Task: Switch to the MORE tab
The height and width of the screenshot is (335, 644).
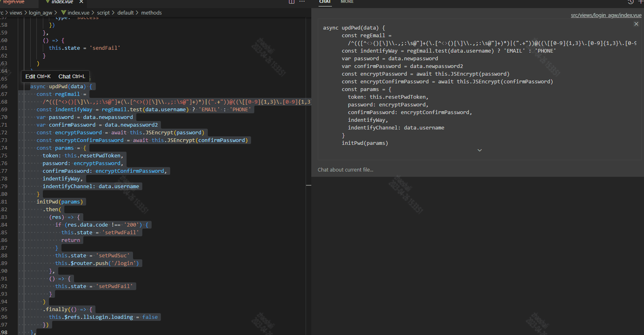Action: coord(347,2)
